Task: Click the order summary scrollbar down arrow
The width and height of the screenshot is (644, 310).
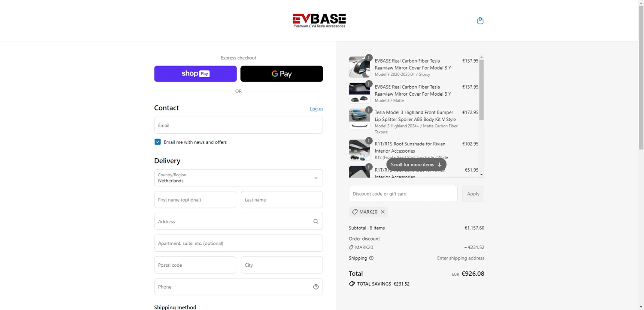Action: point(481,175)
